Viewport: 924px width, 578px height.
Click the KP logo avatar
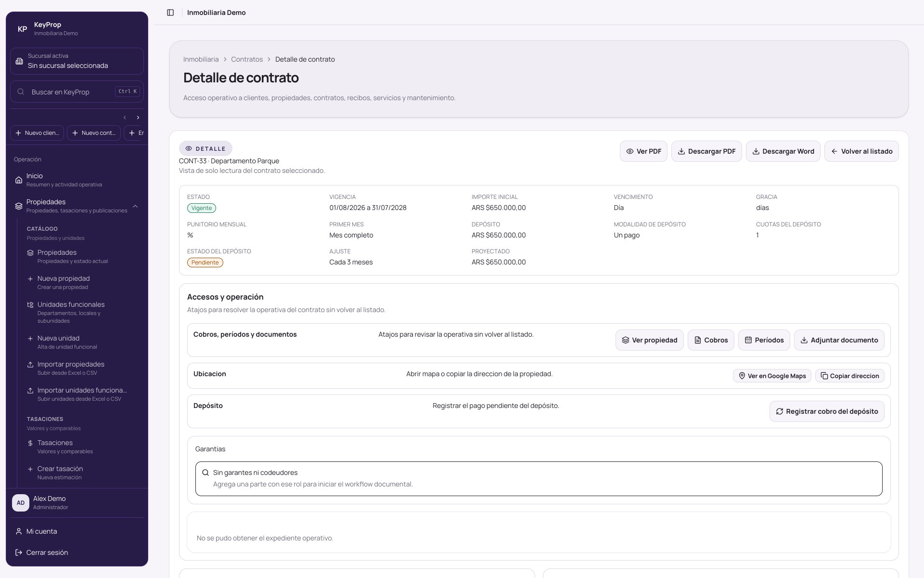click(x=22, y=29)
